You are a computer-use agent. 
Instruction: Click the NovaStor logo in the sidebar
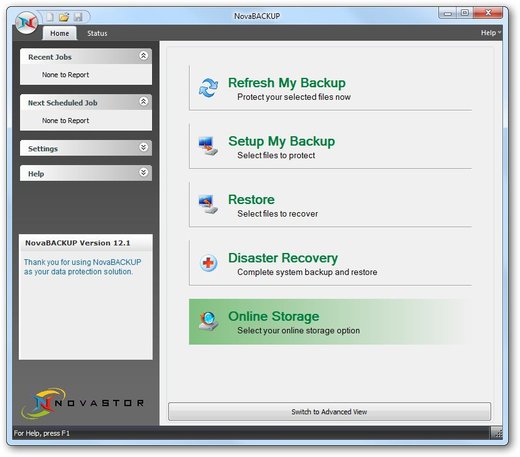(82, 403)
